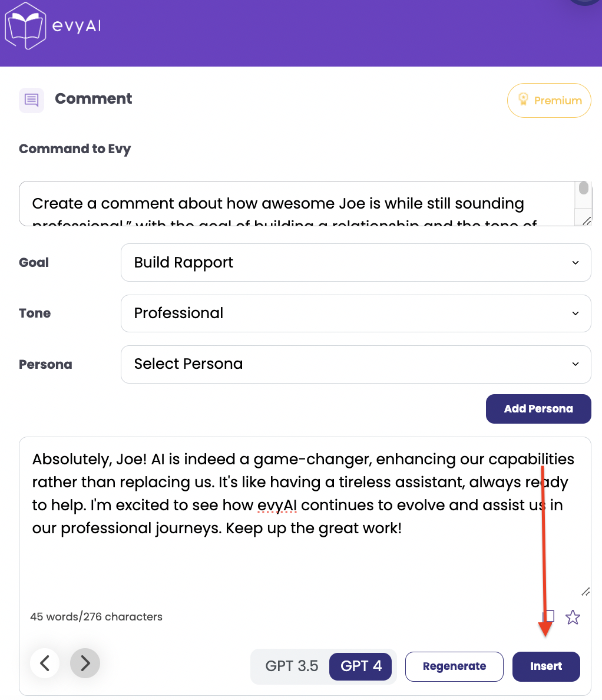Open the Goal dropdown showing Build Rapport

(355, 262)
